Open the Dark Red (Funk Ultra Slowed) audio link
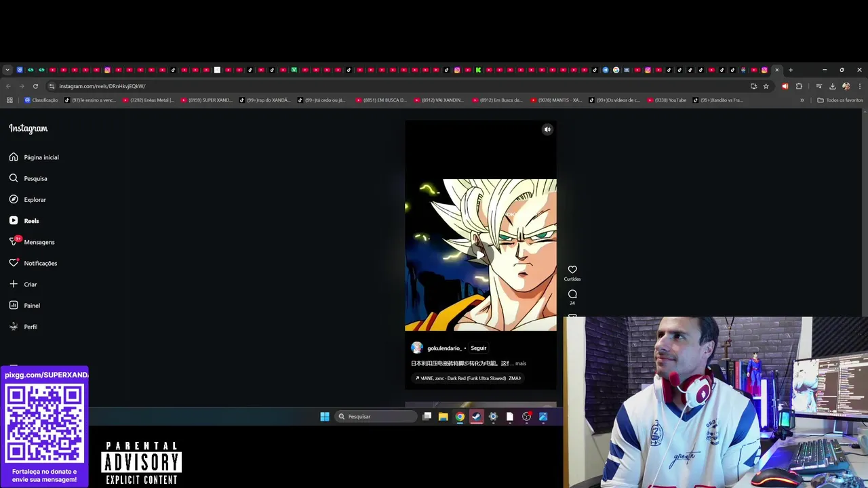This screenshot has height=488, width=868. point(468,378)
